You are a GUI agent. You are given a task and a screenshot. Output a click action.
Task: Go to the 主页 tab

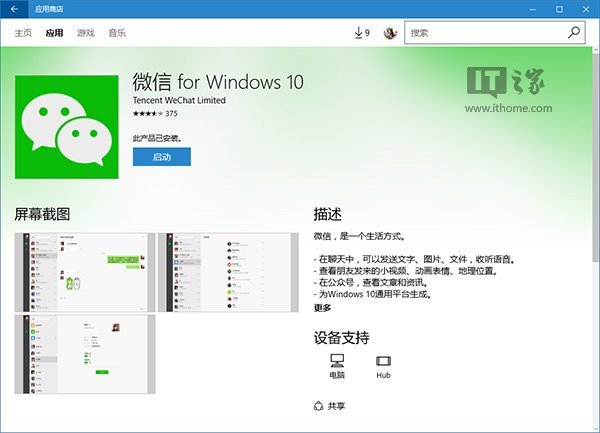tap(23, 33)
